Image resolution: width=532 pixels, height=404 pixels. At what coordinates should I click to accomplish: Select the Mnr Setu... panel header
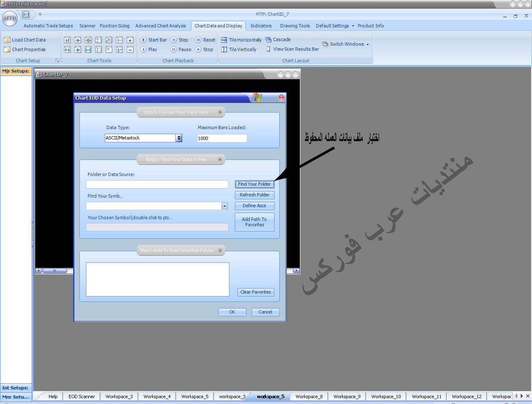(x=16, y=397)
